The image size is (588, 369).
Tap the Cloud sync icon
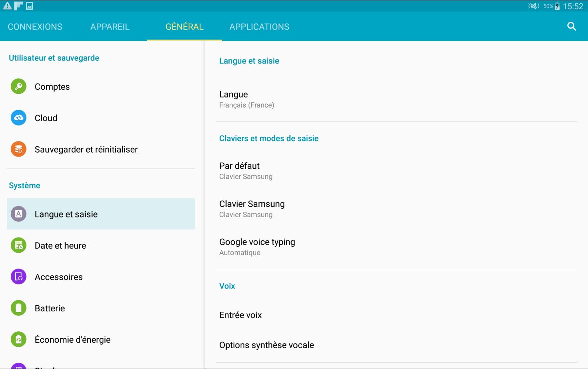pos(18,118)
